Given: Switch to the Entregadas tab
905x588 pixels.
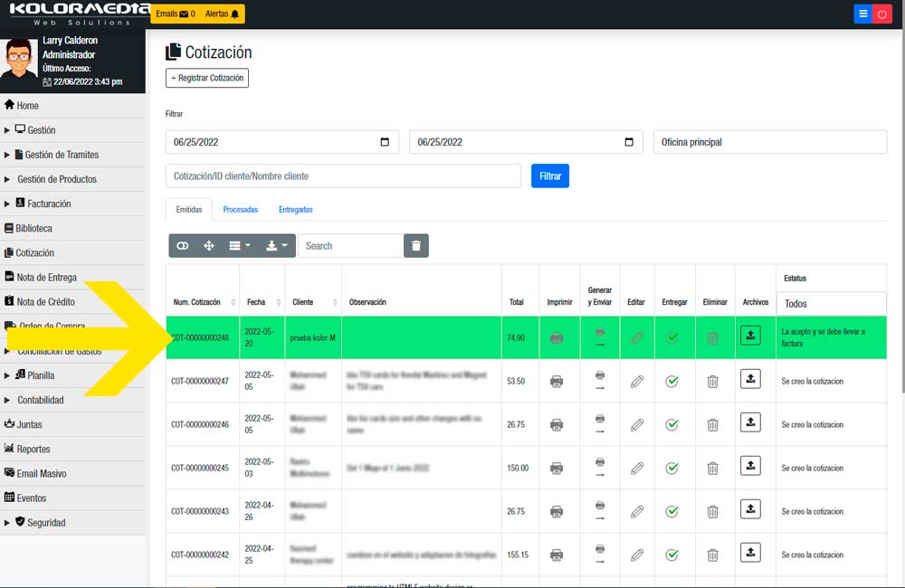Looking at the screenshot, I should 296,210.
